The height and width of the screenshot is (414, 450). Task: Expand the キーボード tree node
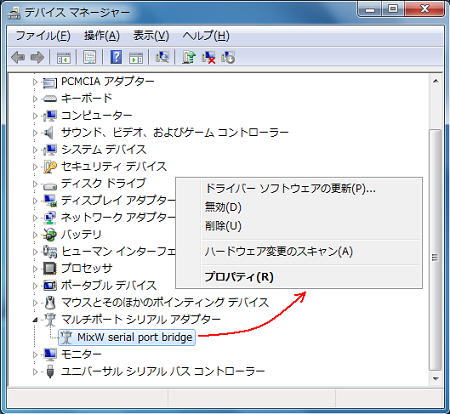(35, 99)
